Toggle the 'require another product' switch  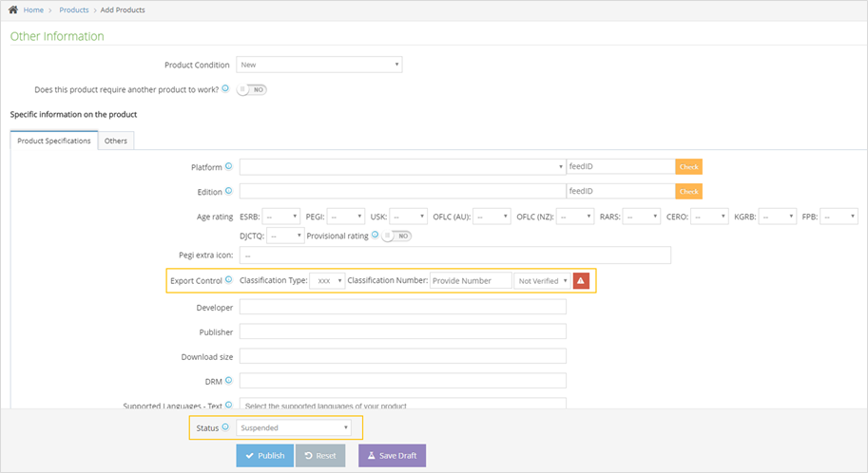[252, 89]
